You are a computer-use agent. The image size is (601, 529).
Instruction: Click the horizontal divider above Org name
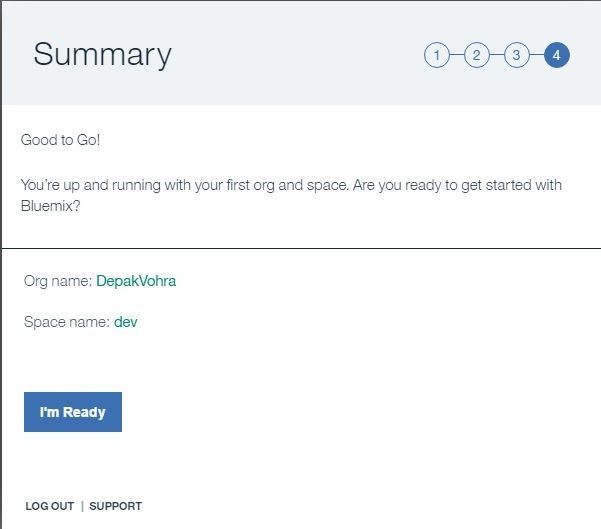pos(301,248)
